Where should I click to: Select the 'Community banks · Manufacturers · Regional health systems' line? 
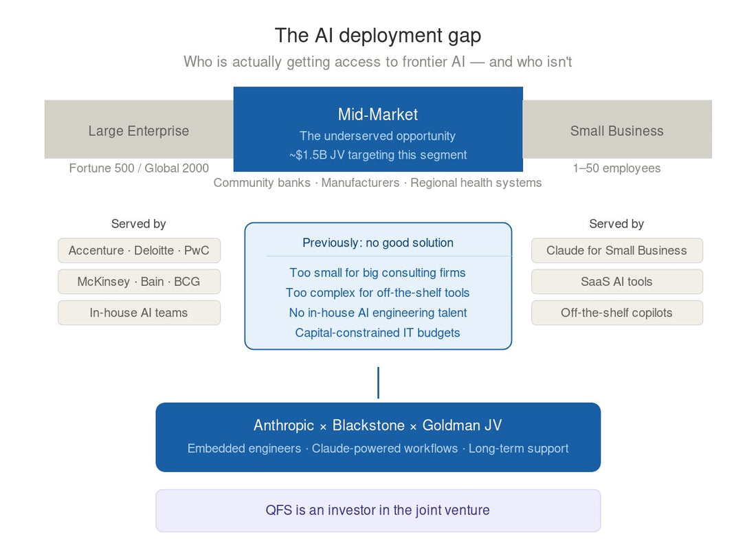click(377, 183)
